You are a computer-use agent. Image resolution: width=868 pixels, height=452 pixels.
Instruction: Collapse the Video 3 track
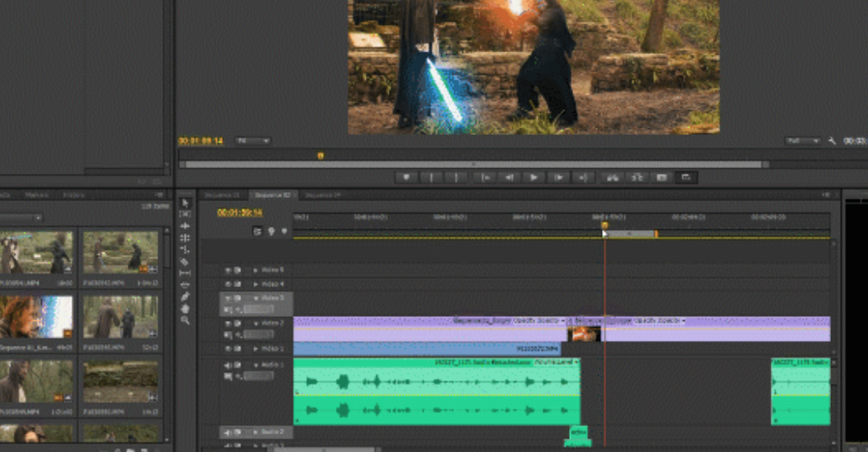click(x=256, y=298)
